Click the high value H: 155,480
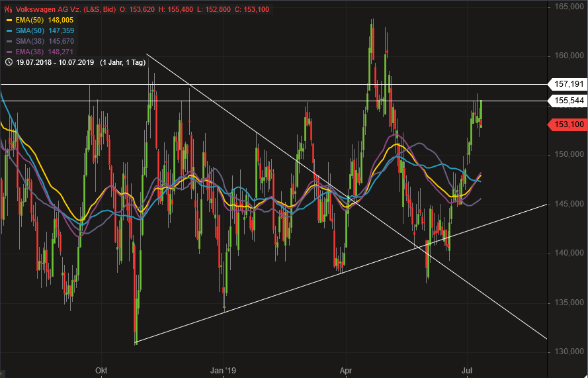This screenshot has width=588, height=378. click(x=175, y=9)
